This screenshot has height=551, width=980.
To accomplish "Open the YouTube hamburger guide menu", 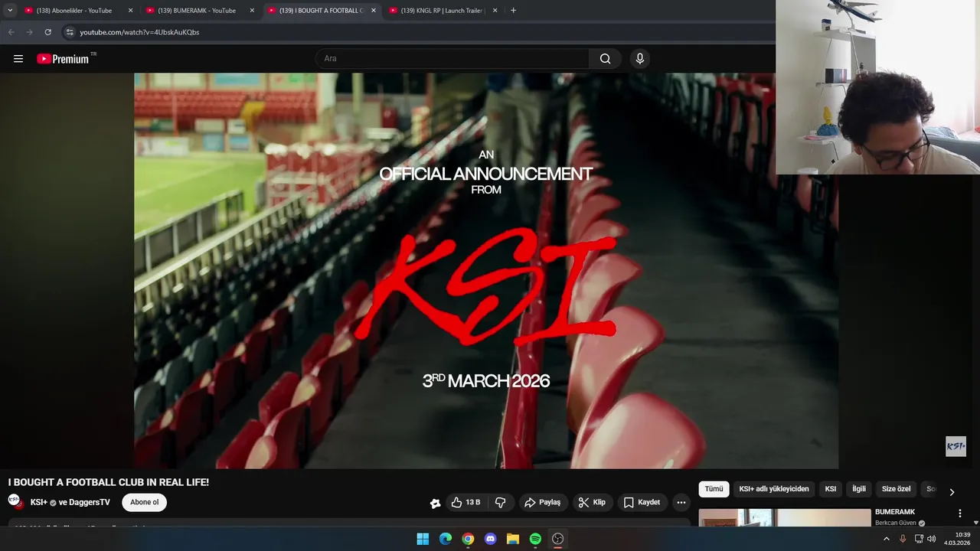I will pyautogui.click(x=18, y=59).
